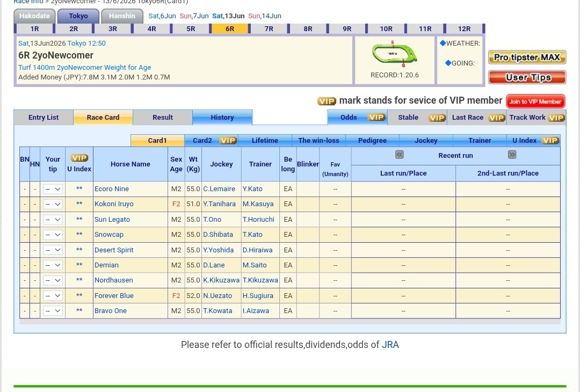The image size is (580, 392).
Task: Open the Entry List tab
Action: [x=44, y=117]
